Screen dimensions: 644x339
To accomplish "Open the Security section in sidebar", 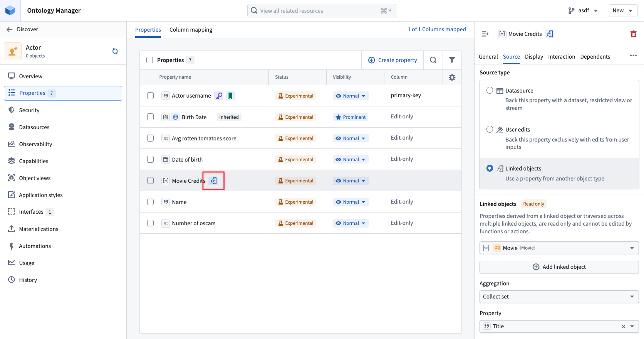I will [x=63, y=110].
